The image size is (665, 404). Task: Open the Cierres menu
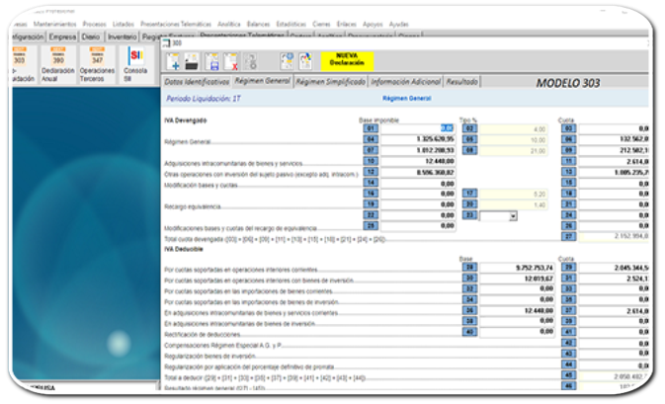321,24
